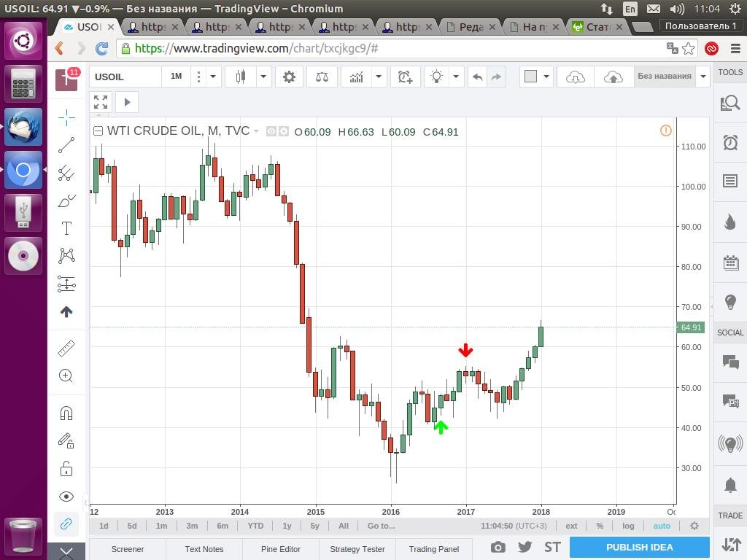Hide the symbol using legend eye icon

pyautogui.click(x=271, y=131)
